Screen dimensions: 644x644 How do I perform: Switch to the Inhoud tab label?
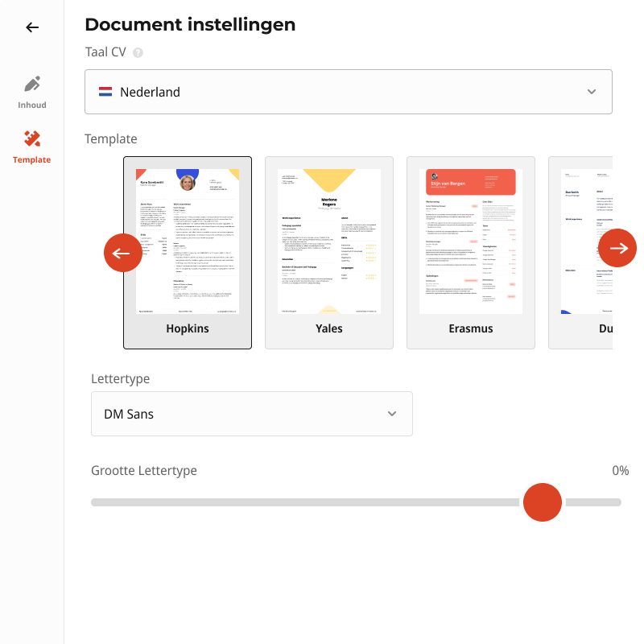pyautogui.click(x=32, y=105)
